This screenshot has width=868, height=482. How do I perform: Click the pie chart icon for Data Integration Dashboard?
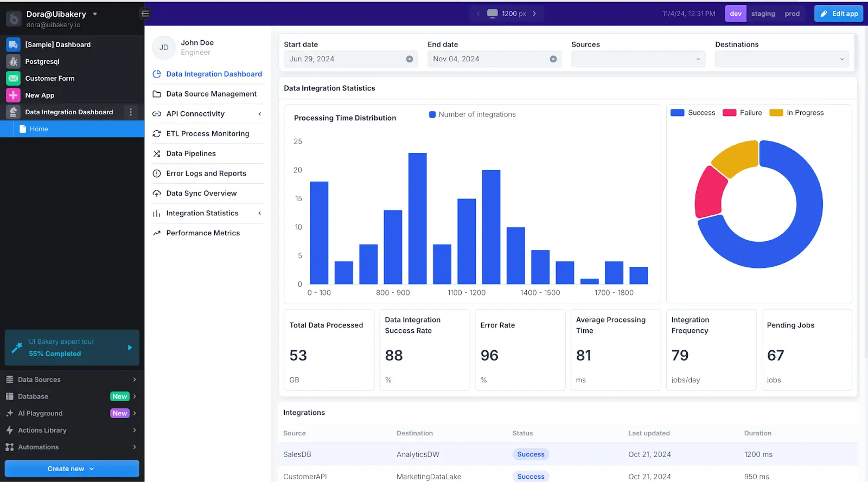tap(157, 74)
